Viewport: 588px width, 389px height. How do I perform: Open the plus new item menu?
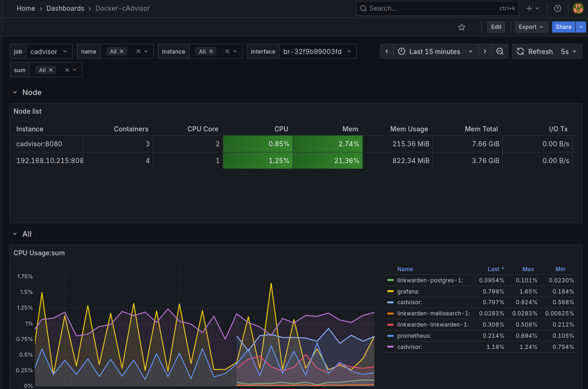[532, 8]
